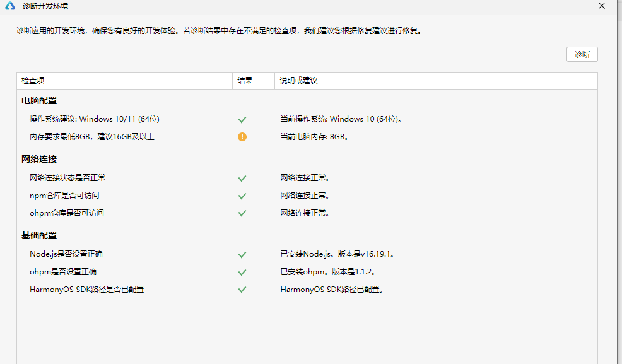Select the ohpm是否设置正确 check item

click(63, 272)
